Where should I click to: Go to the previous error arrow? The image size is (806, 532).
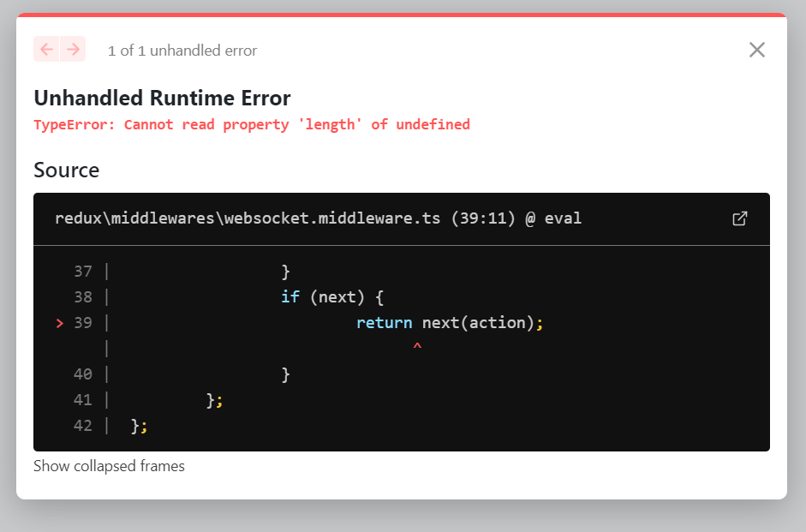(x=47, y=50)
